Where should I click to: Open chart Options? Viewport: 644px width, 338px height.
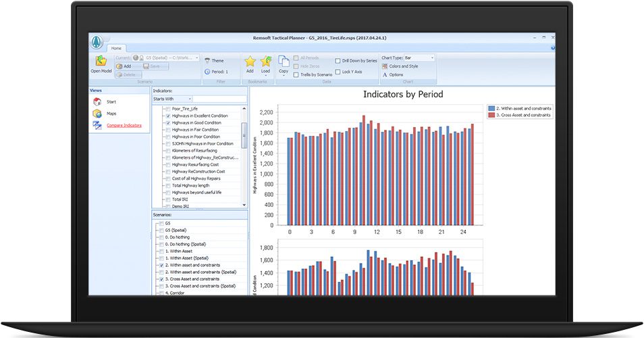tap(393, 75)
